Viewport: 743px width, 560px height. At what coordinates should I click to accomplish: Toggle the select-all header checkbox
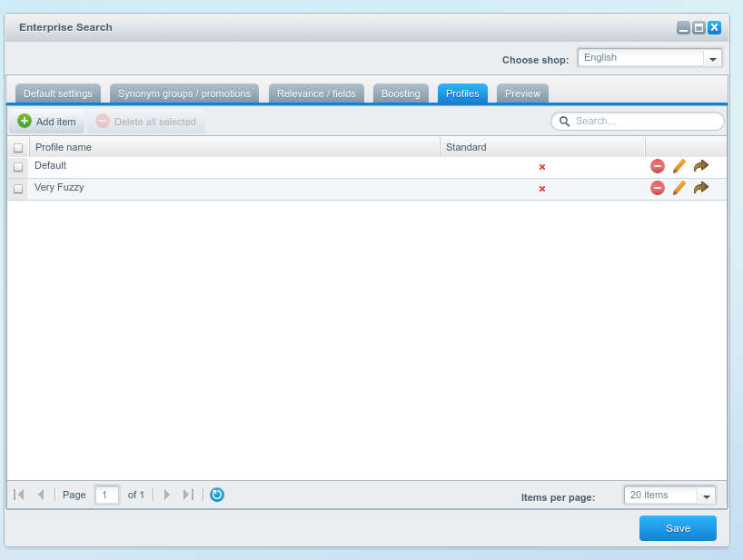pos(18,147)
